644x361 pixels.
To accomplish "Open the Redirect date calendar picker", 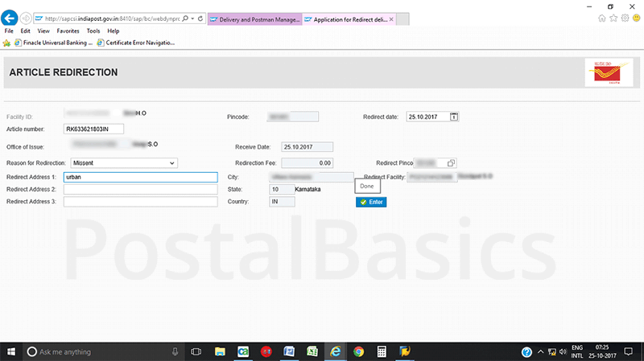I will click(454, 117).
